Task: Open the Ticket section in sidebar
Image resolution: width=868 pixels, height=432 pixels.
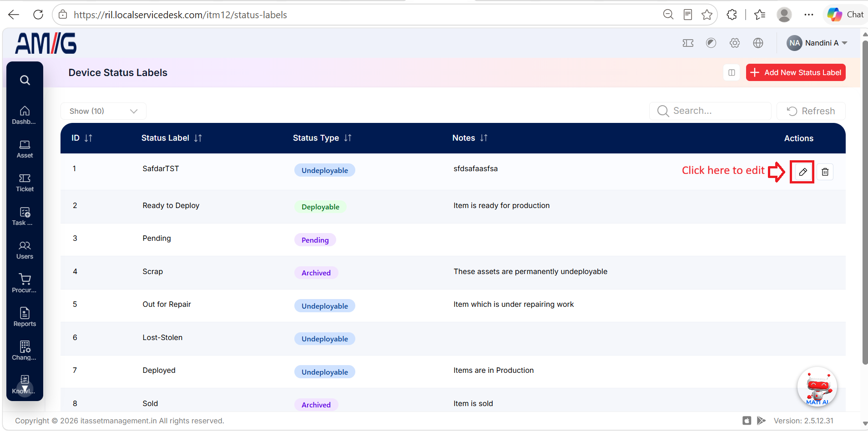Action: 25,183
